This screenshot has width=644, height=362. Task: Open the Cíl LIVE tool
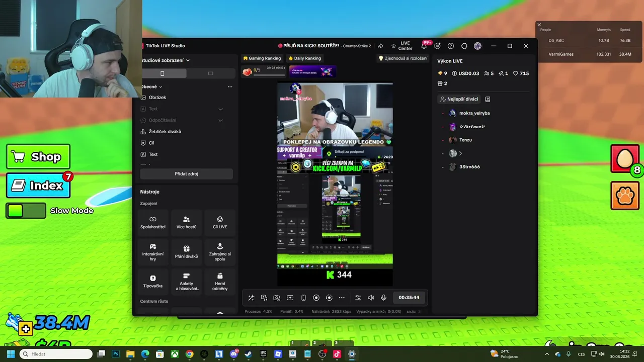(220, 223)
